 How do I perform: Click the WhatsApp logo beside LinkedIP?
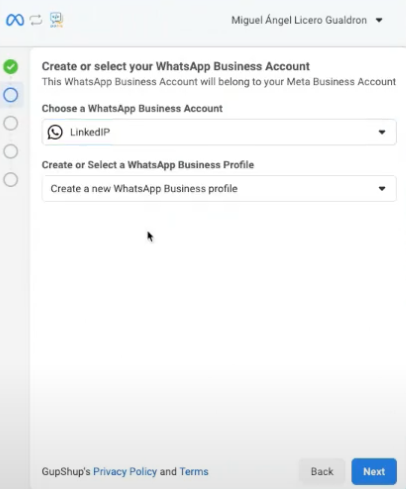[55, 132]
